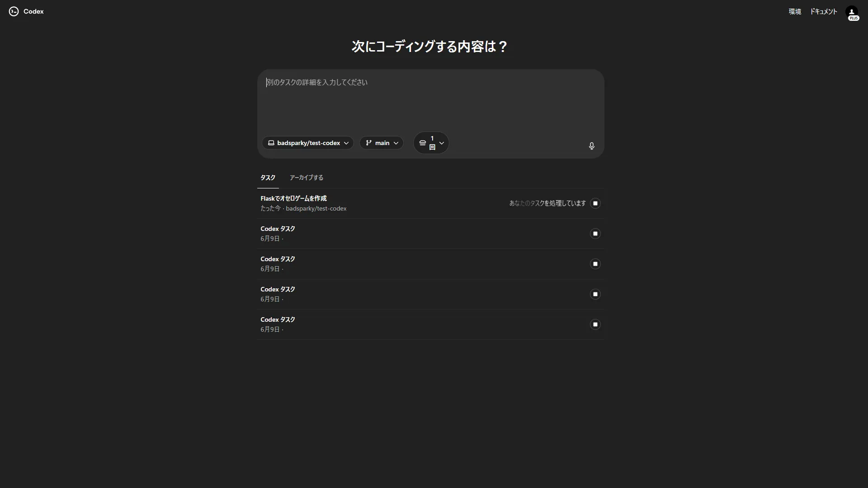Toggle the stop control on the last Codexタスク
This screenshot has width=868, height=488.
pos(595,324)
